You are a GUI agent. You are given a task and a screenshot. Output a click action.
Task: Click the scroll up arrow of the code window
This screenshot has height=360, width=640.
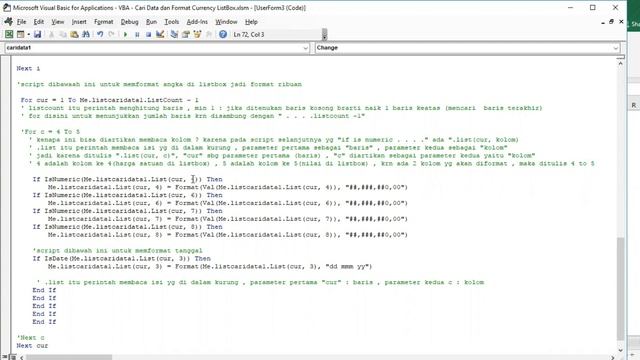click(x=620, y=64)
